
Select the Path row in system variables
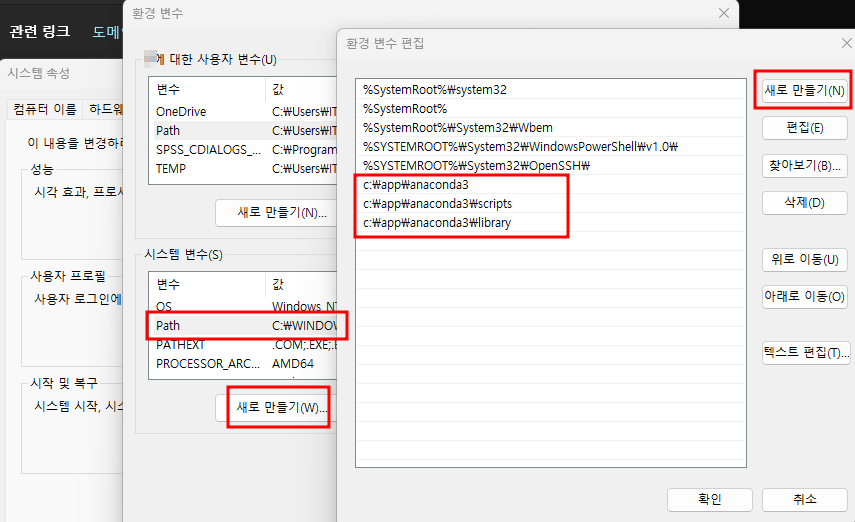pos(243,326)
